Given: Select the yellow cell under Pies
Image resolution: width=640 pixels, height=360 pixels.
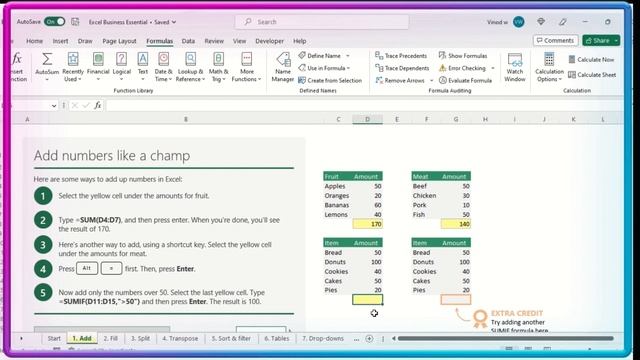Looking at the screenshot, I should 367,300.
